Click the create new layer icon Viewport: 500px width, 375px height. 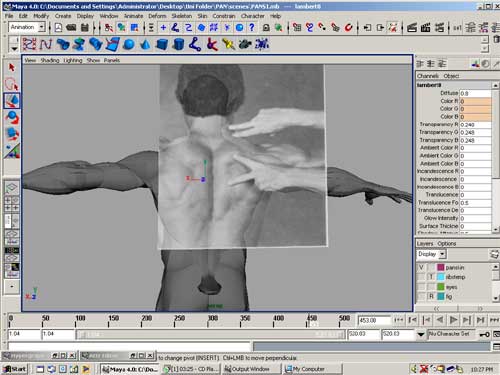pyautogui.click(x=494, y=254)
